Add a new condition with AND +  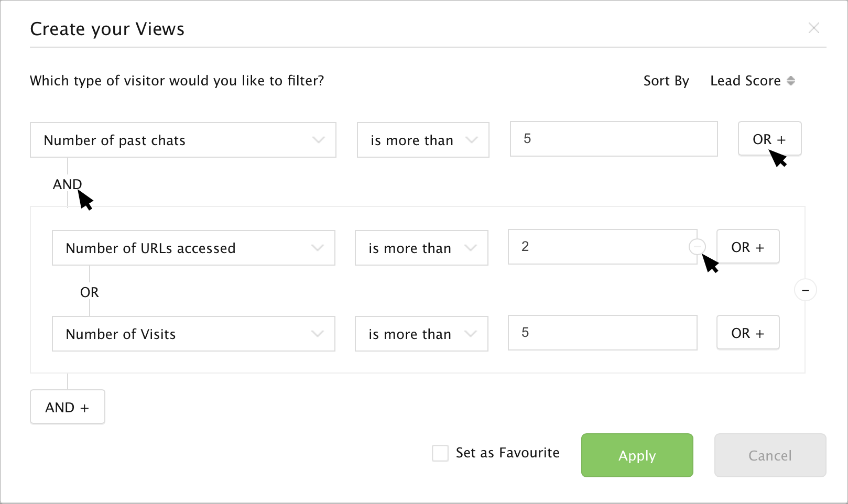click(68, 407)
